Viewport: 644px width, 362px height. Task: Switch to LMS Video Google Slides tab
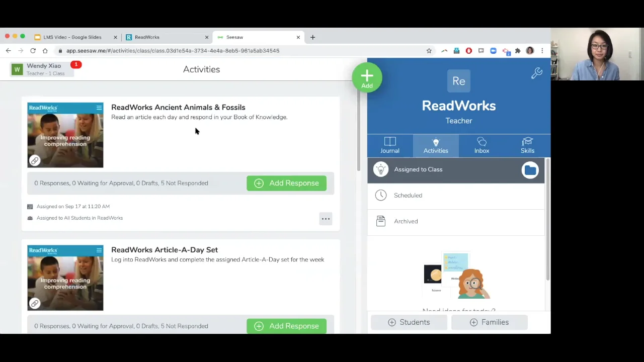[72, 37]
